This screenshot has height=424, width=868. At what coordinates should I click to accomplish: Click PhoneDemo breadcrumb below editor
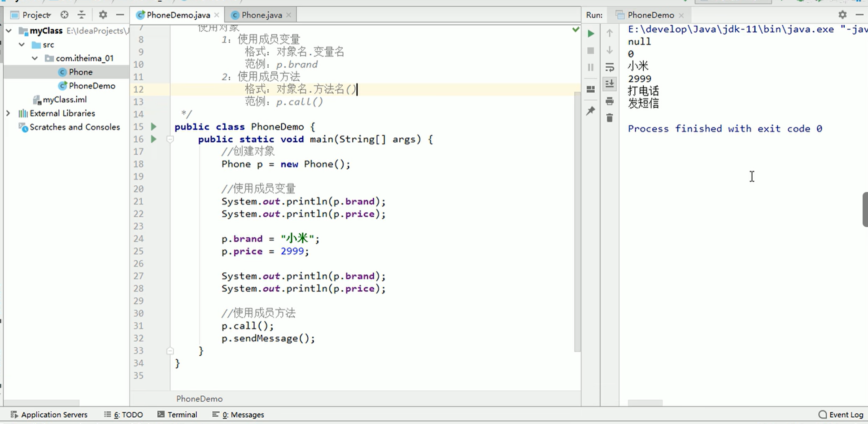(199, 398)
